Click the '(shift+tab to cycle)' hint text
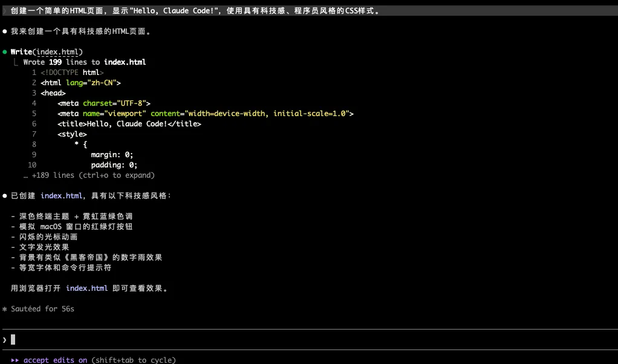The width and height of the screenshot is (618, 364). 134,360
